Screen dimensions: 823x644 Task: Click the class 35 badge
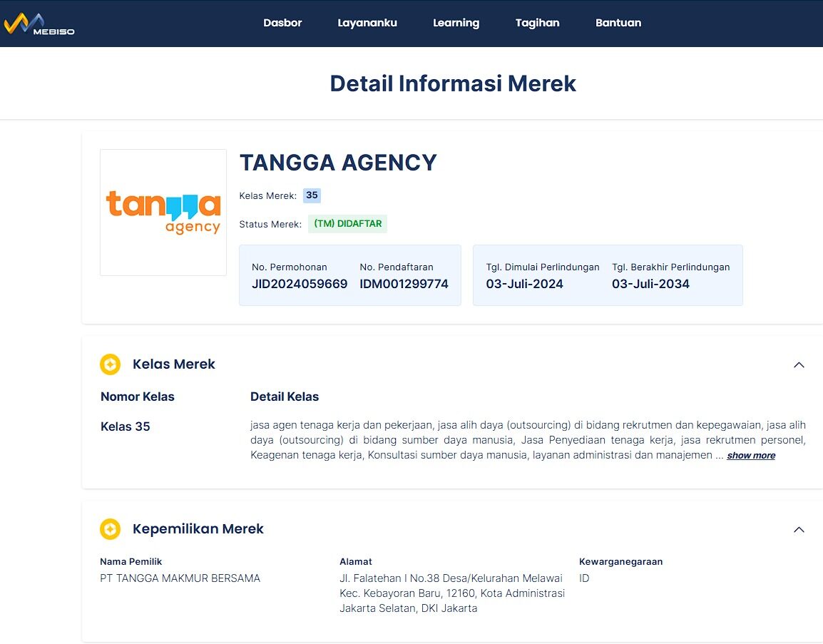pos(312,195)
